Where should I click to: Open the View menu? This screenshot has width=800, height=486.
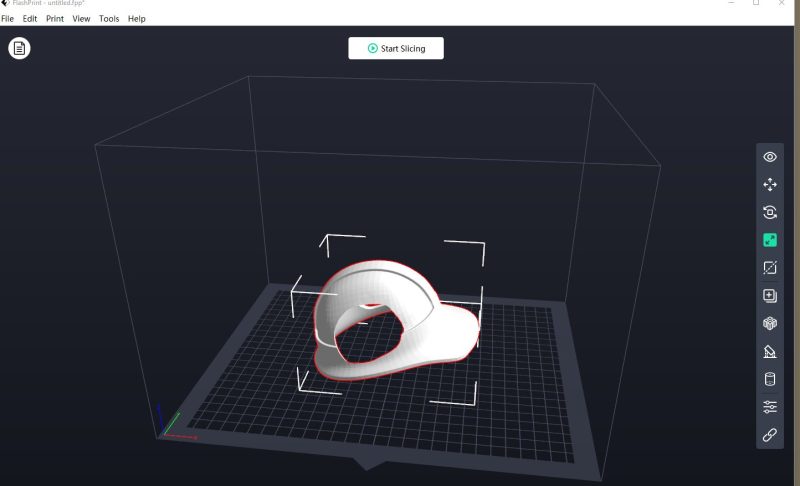[81, 19]
